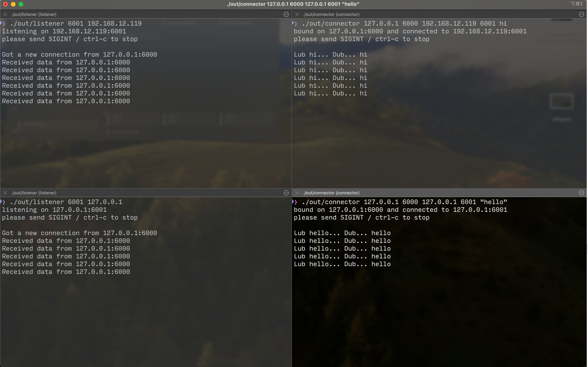Click the line "bound on 127.0.0.1:6000 and connected to 127.0.0.1:6001"

[401, 210]
